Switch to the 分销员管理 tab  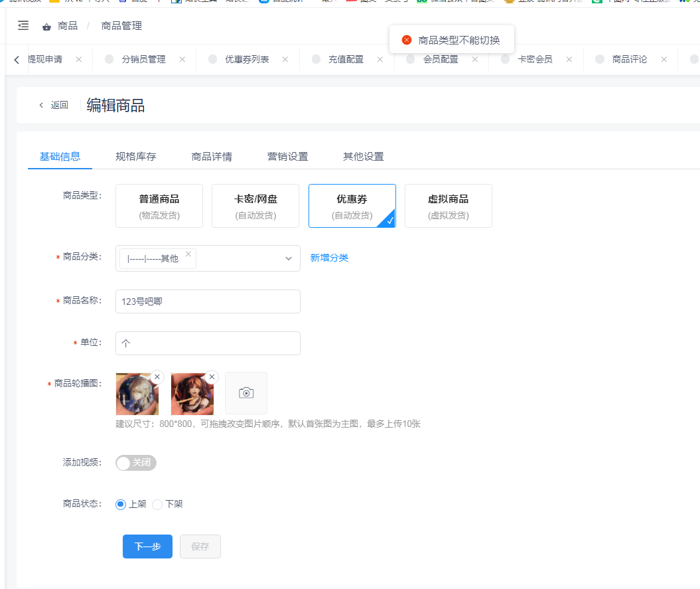coord(143,60)
